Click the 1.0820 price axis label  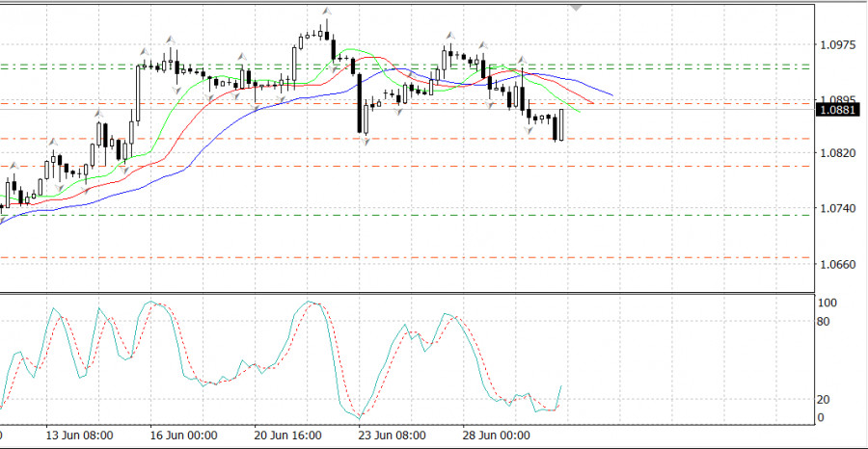coord(836,154)
